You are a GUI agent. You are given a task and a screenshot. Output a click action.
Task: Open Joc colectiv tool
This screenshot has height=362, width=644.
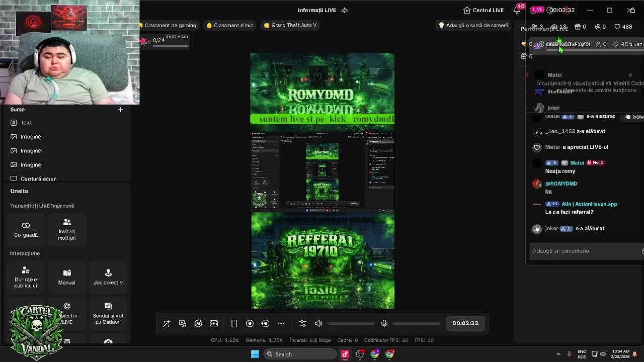click(108, 277)
